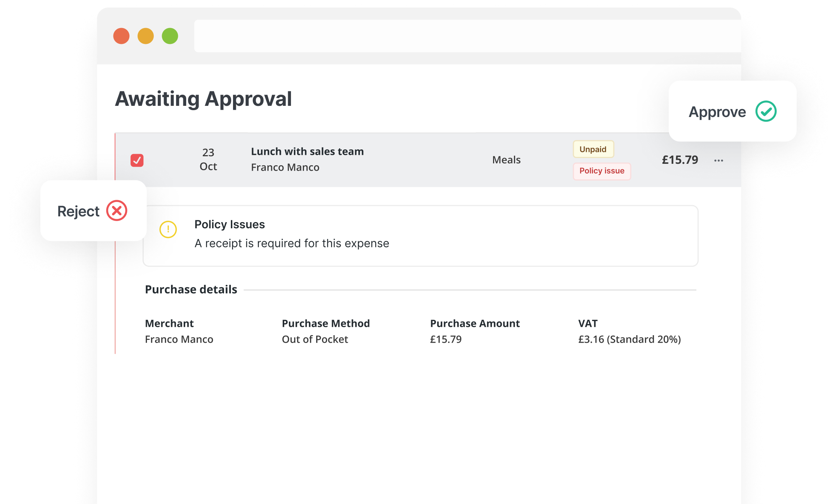Click the Policy issue badge

coord(602,171)
